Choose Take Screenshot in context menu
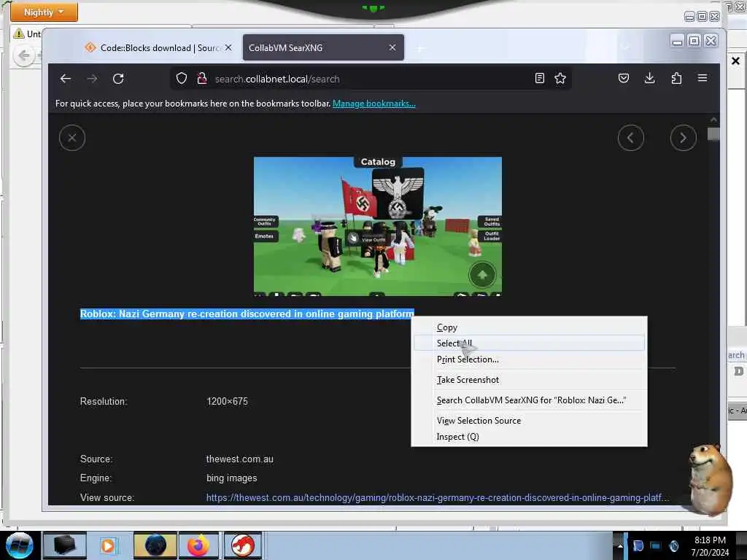Viewport: 747px width, 560px height. [x=529, y=379]
